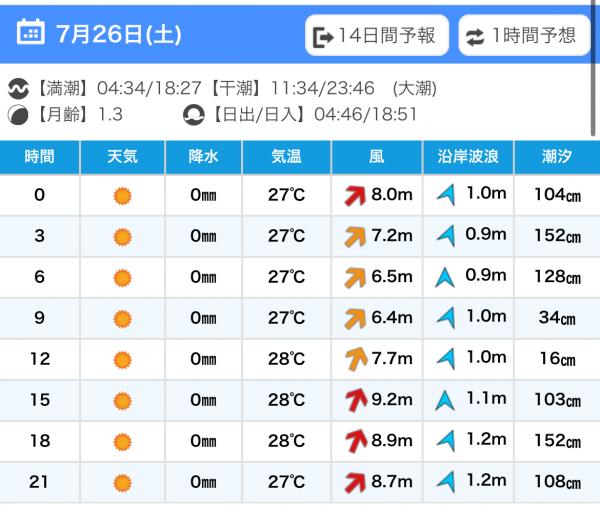Click the sunrise icon near 日出/日入
Viewport: 600px width, 506px height.
193,114
